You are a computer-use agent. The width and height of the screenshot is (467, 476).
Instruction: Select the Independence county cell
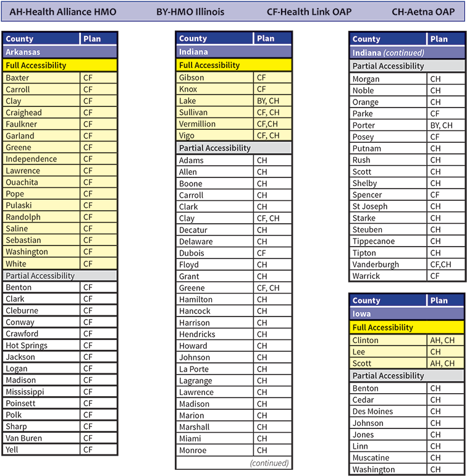41,159
